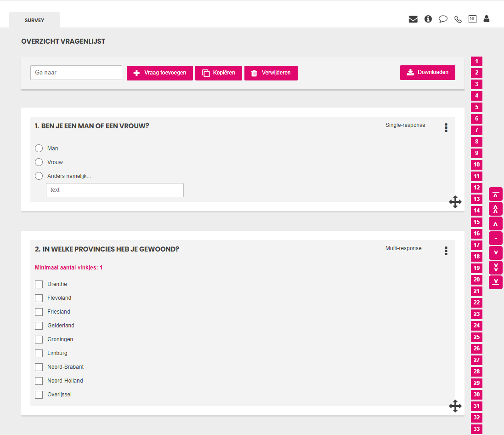Jump to question 20 in number list

coord(477,280)
